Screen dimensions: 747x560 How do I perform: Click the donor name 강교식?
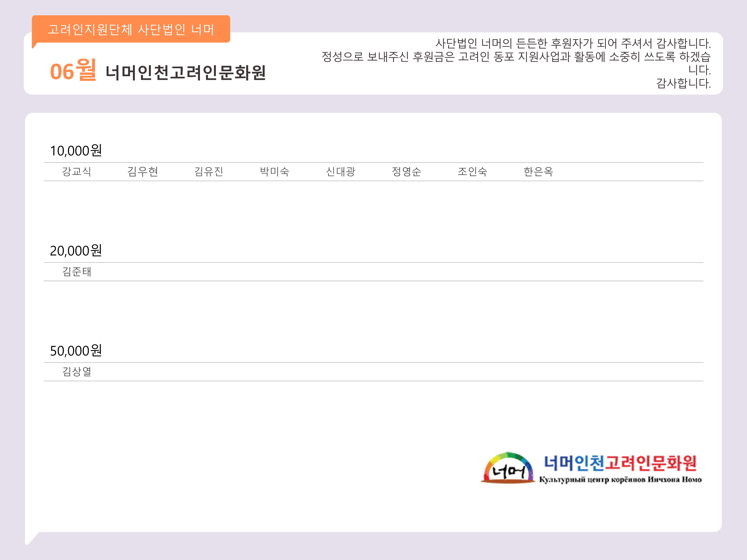click(77, 172)
